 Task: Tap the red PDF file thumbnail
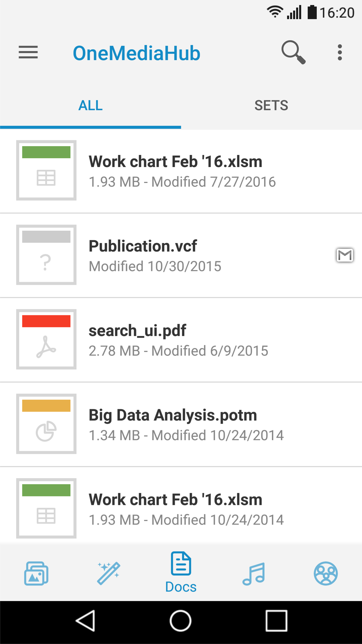[46, 339]
